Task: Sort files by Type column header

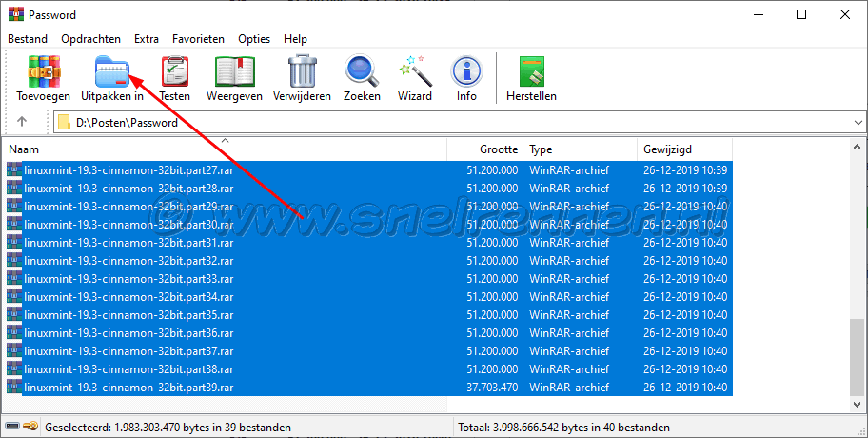Action: point(581,149)
